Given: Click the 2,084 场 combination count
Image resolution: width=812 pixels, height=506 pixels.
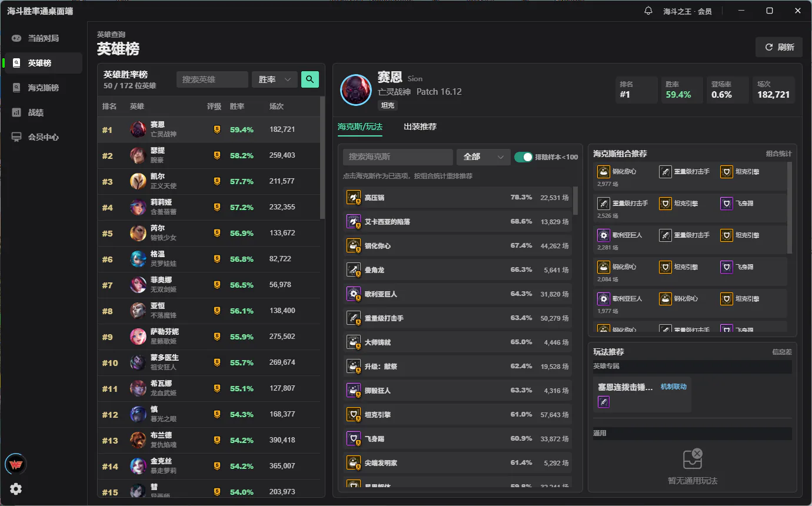Looking at the screenshot, I should point(608,279).
